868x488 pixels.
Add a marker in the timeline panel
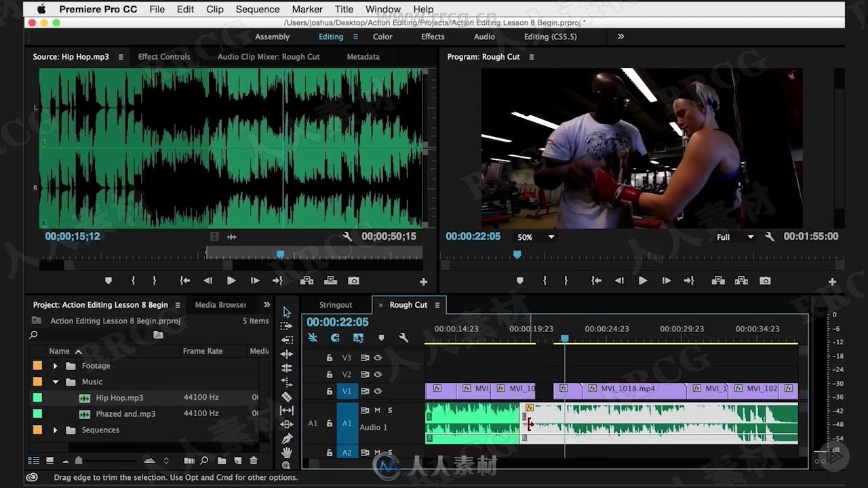point(381,338)
